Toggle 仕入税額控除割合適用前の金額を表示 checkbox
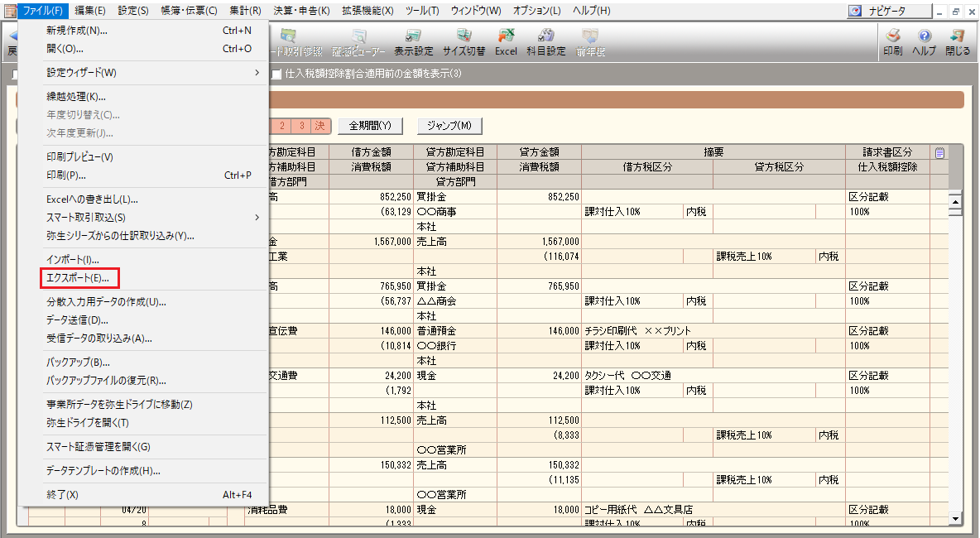This screenshot has width=980, height=538. pos(276,74)
